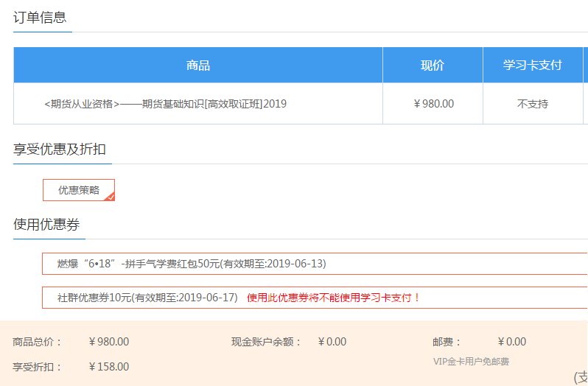Click the 现金账户余额 ¥0.00 amount
The image size is (588, 386).
point(332,342)
